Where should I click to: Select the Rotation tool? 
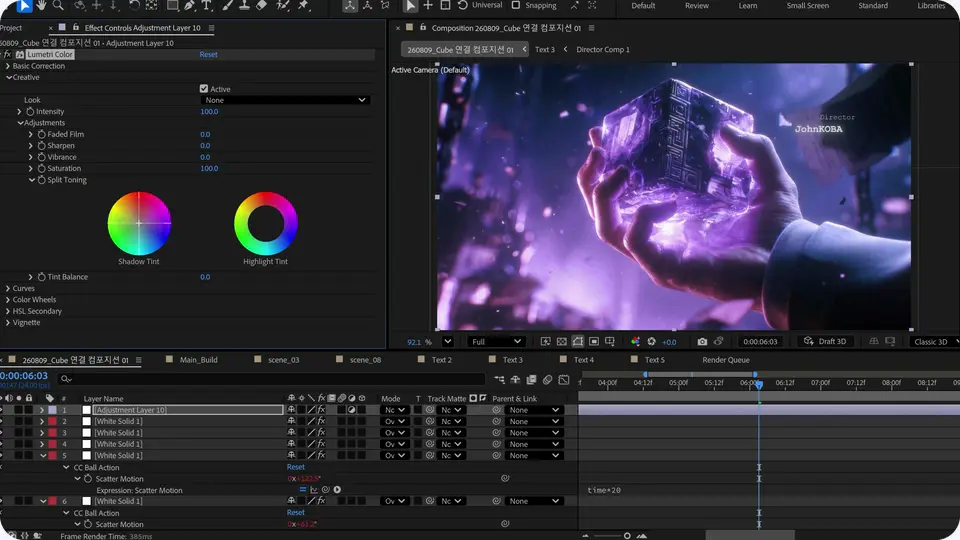134,6
